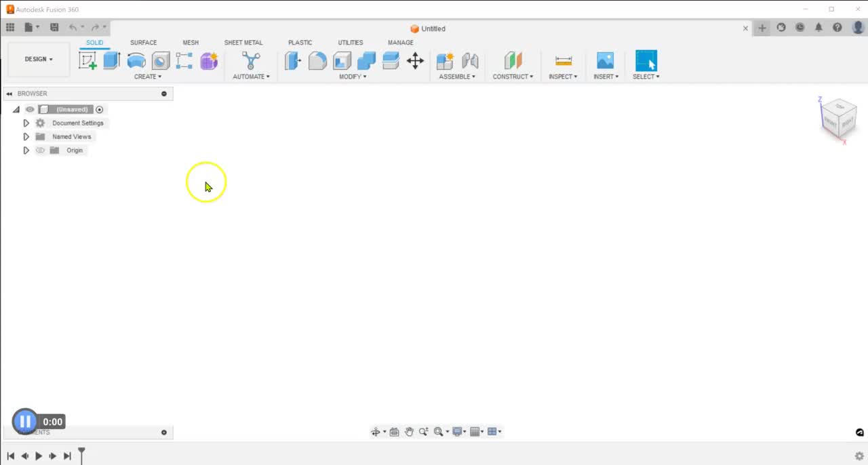
Task: Use the Move/Copy tool
Action: [416, 60]
